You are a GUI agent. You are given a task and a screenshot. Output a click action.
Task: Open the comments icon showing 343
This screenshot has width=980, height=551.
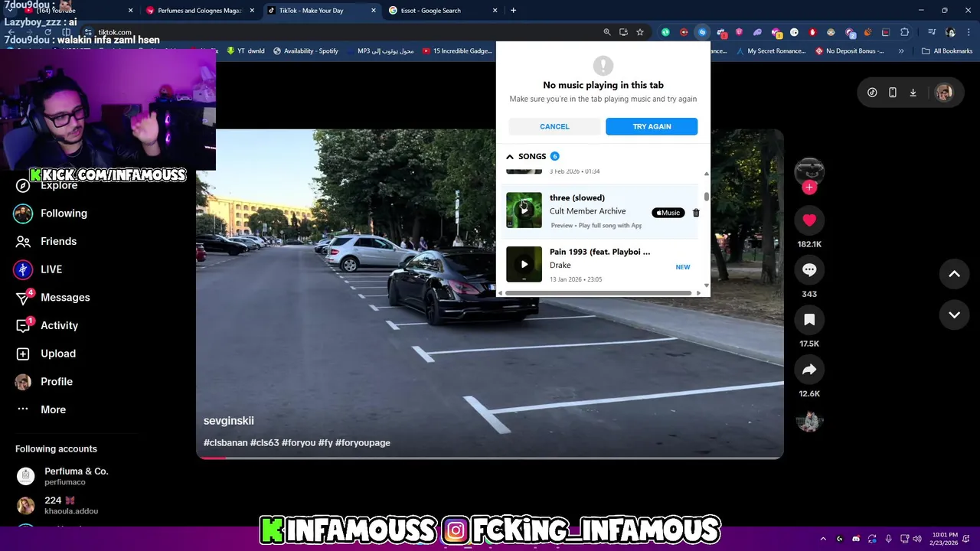pyautogui.click(x=809, y=270)
